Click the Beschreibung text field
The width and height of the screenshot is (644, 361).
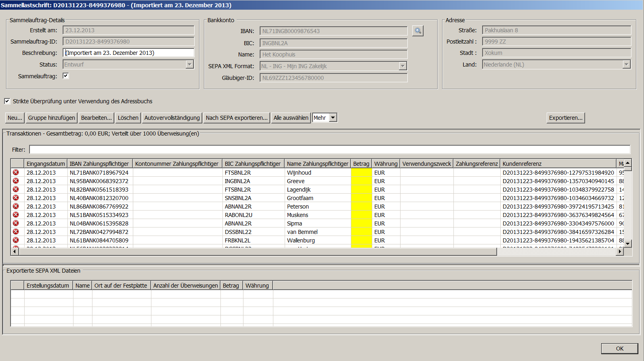click(128, 53)
